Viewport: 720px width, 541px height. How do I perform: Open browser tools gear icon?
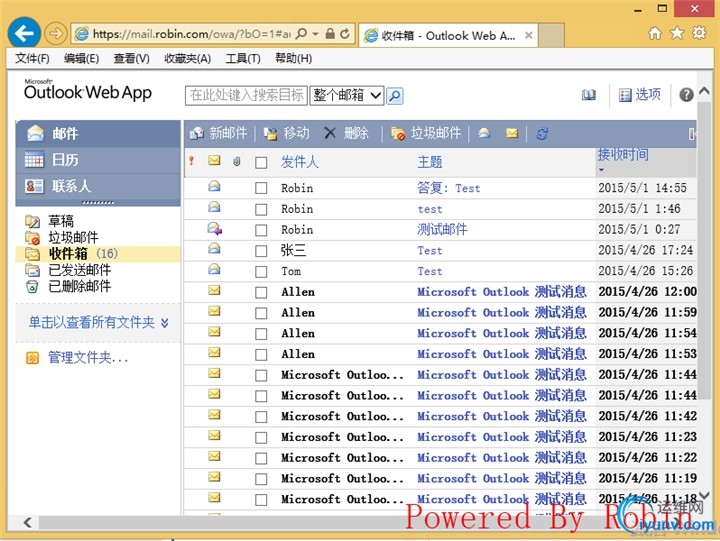(699, 33)
